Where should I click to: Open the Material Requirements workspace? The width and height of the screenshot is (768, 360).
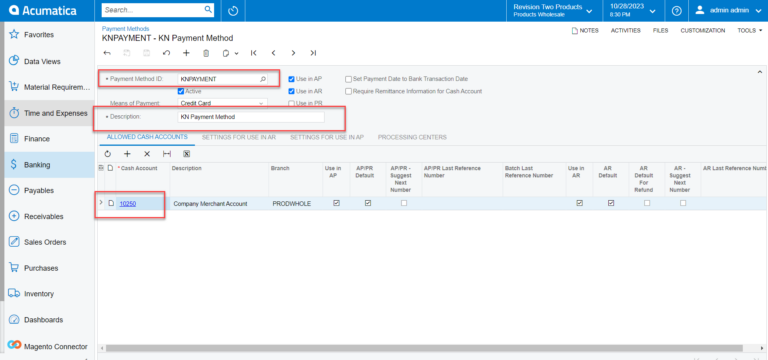[49, 87]
